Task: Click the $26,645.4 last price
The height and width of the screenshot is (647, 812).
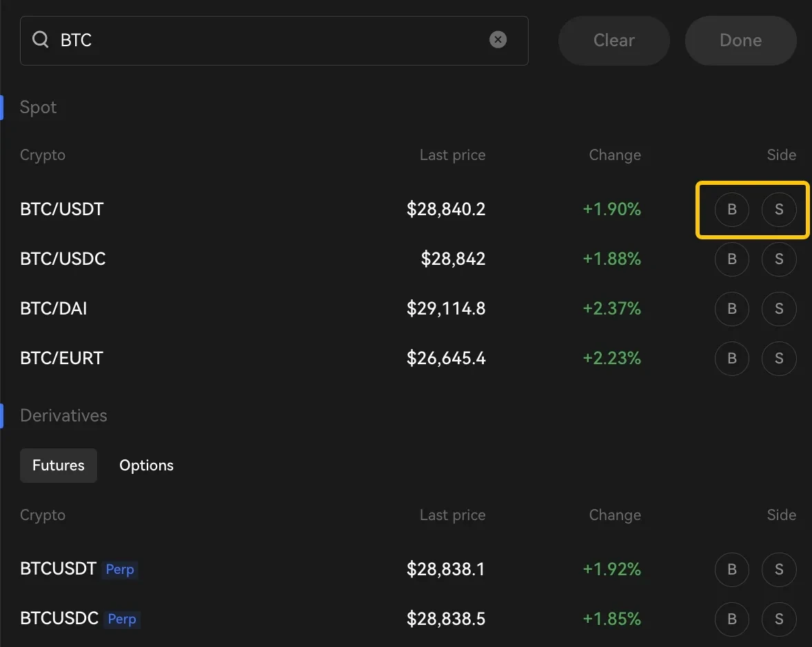Action: coord(446,359)
